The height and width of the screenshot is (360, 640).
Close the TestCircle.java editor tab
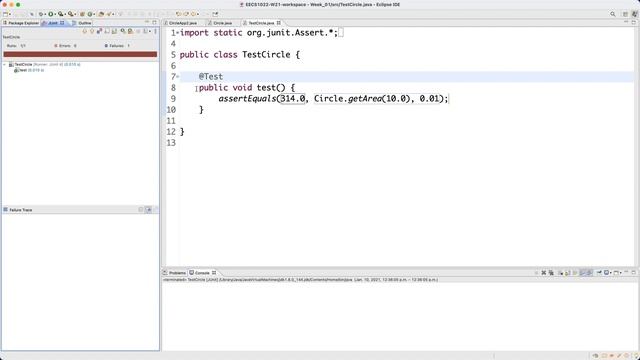279,23
